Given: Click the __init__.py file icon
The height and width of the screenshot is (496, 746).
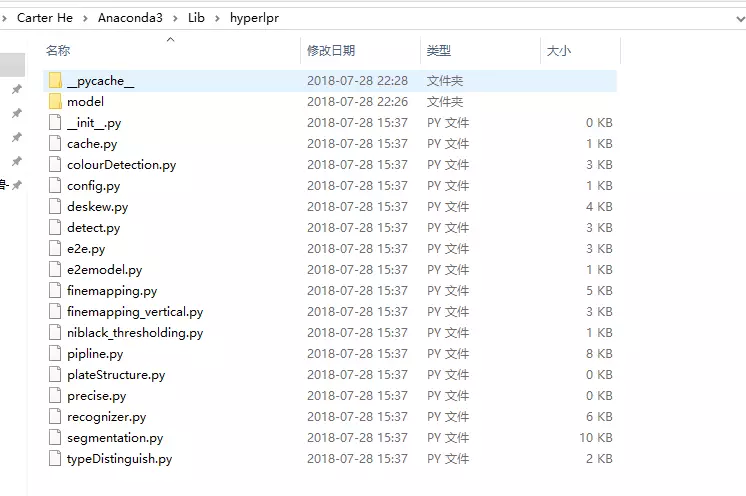Looking at the screenshot, I should [55, 122].
